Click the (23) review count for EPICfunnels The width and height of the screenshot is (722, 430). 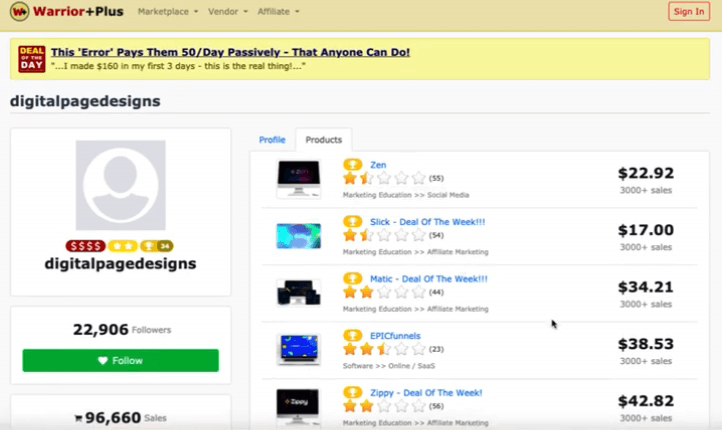point(436,349)
